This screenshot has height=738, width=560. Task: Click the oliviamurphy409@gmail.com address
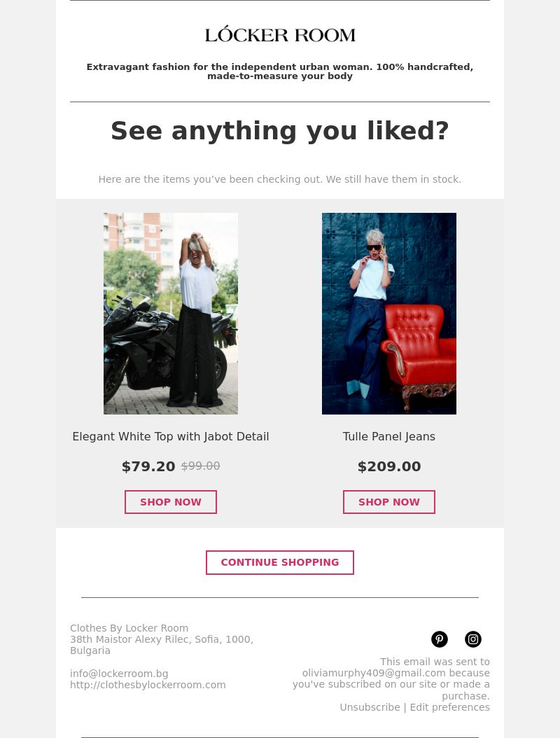(x=374, y=673)
